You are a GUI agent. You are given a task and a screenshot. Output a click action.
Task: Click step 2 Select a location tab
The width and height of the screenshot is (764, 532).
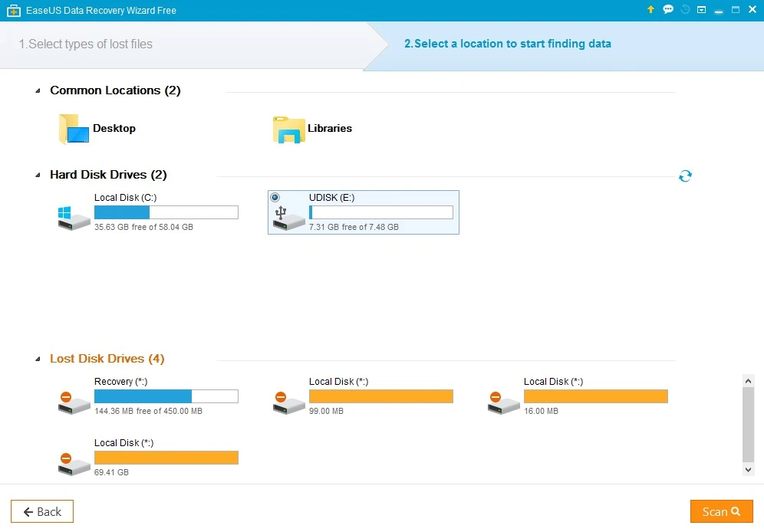pyautogui.click(x=507, y=44)
